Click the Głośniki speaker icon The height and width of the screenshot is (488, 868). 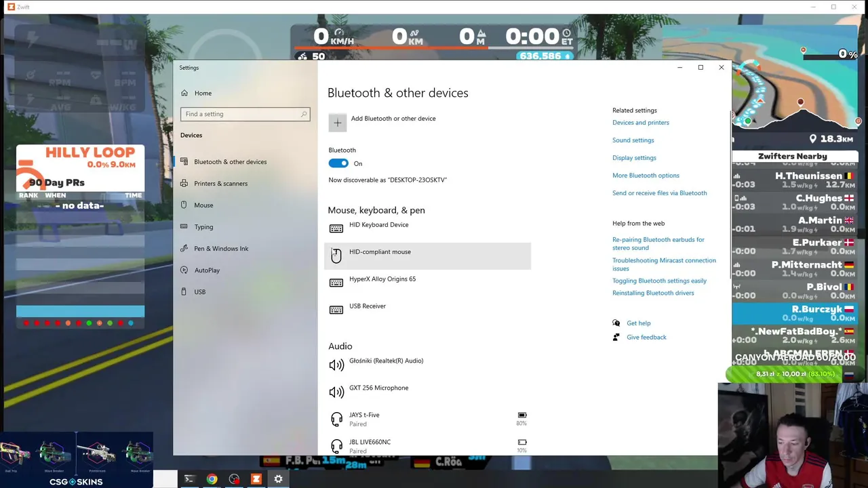[336, 365]
